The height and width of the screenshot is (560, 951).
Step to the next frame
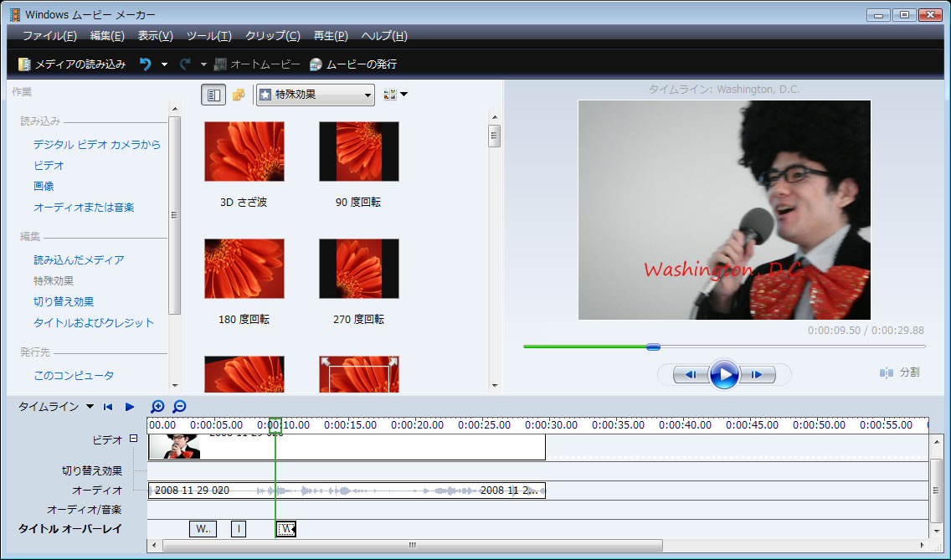[758, 374]
